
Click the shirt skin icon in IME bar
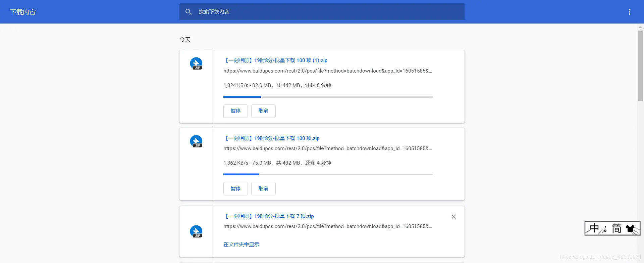pos(630,229)
